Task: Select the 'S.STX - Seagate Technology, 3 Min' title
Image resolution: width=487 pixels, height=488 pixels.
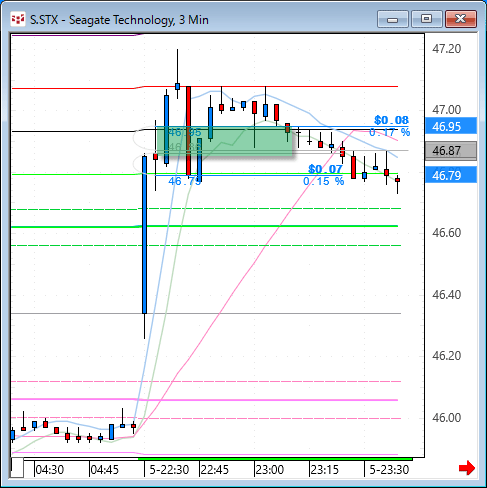Action: coord(119,20)
